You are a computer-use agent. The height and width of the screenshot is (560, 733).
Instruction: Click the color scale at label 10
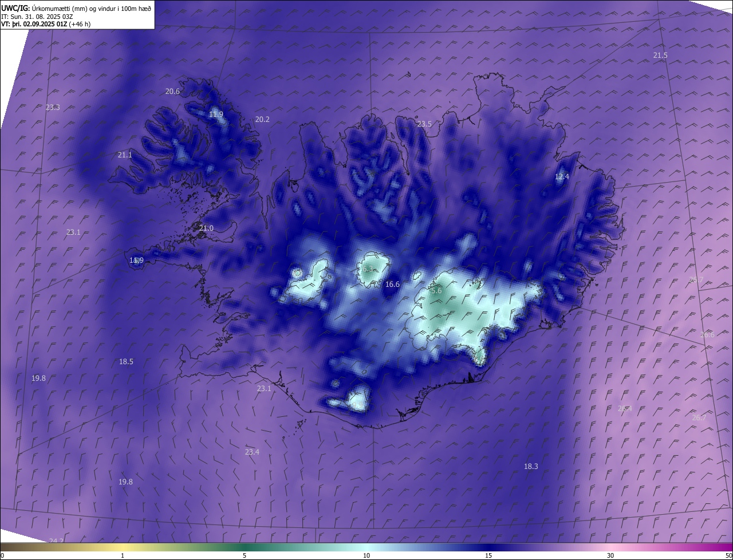(366, 555)
